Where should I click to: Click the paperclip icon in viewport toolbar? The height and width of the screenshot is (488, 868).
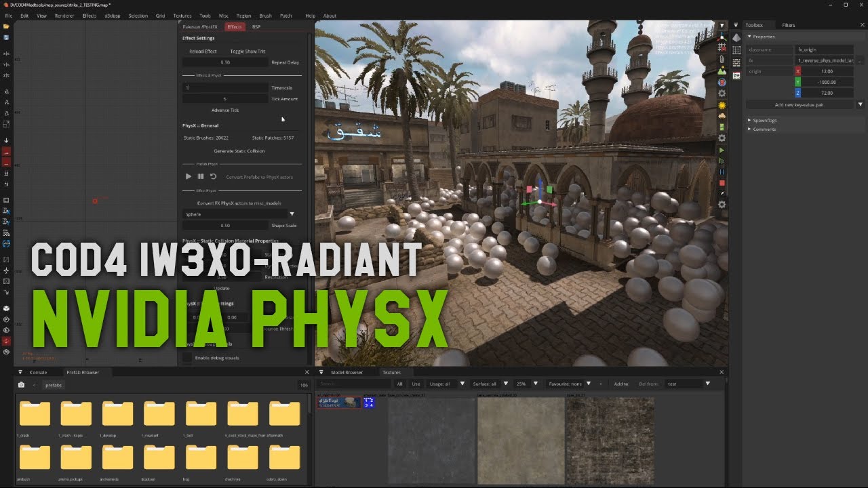722,60
